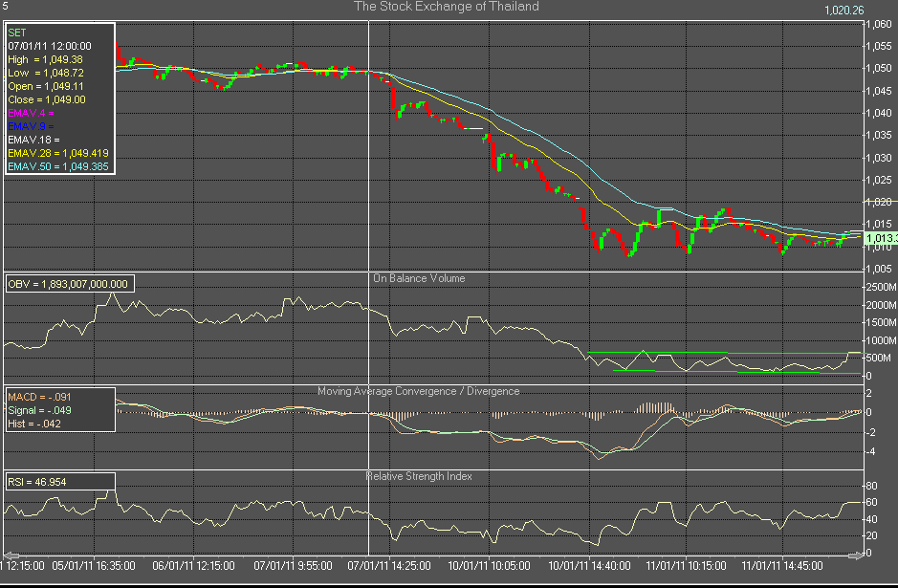Image resolution: width=898 pixels, height=588 pixels.
Task: Click the 1,060 price axis label
Action: pos(879,24)
